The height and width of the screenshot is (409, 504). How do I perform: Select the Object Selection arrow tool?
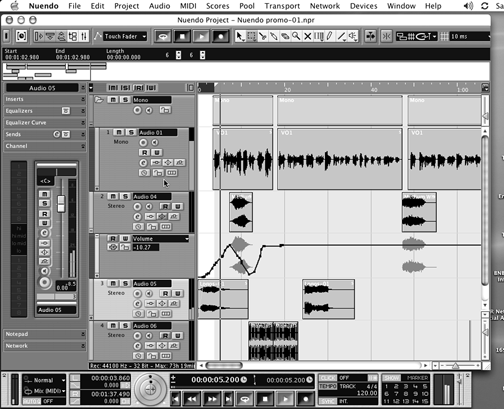(x=240, y=36)
